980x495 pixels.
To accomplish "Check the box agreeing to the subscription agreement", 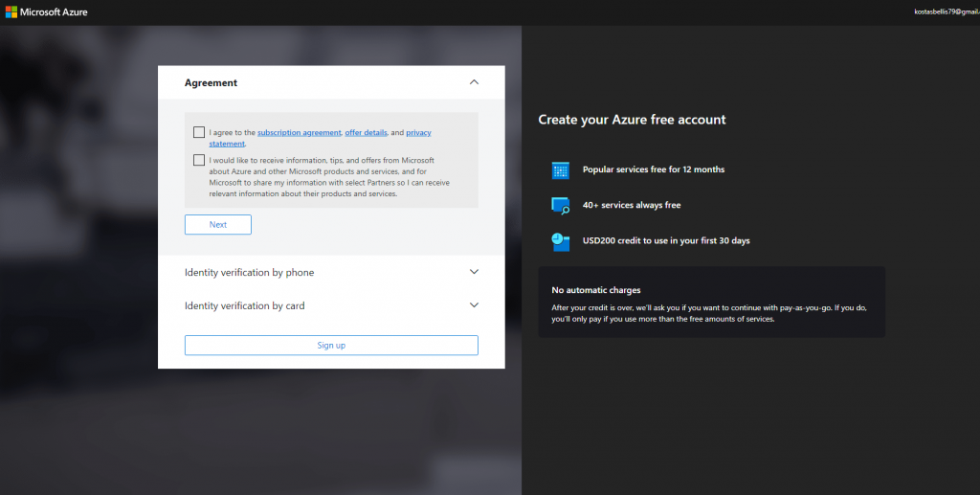I will click(199, 132).
